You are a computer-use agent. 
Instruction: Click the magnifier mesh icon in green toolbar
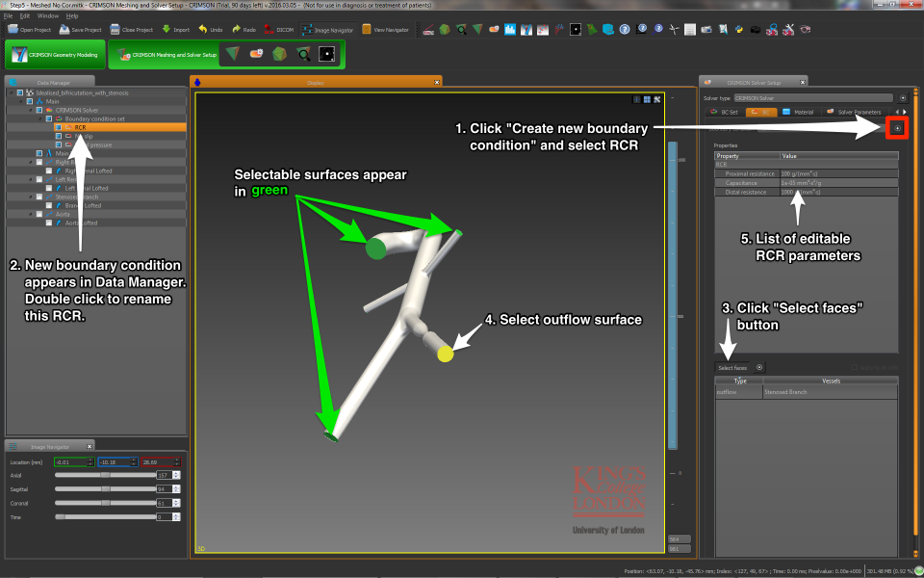304,55
